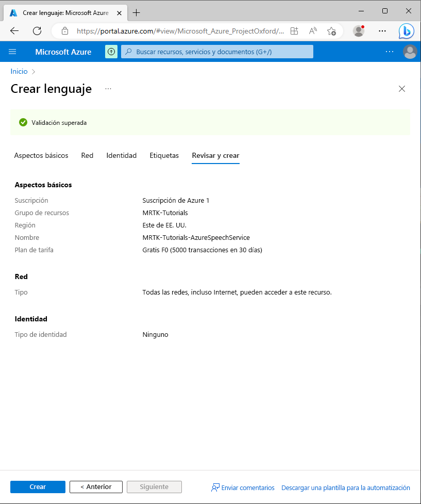Click network type description text
421x504 pixels.
tap(237, 292)
